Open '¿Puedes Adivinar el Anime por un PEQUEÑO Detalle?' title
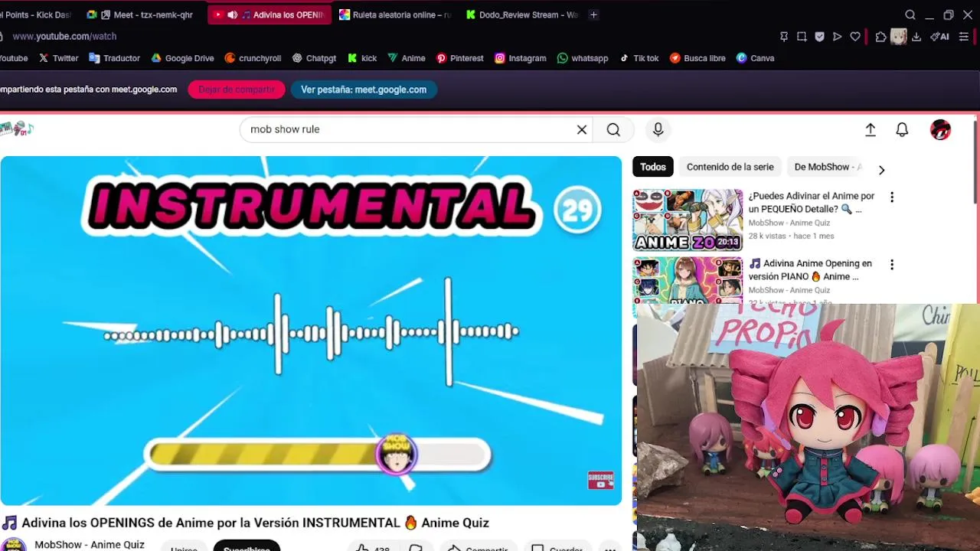The width and height of the screenshot is (980, 551). pyautogui.click(x=812, y=202)
